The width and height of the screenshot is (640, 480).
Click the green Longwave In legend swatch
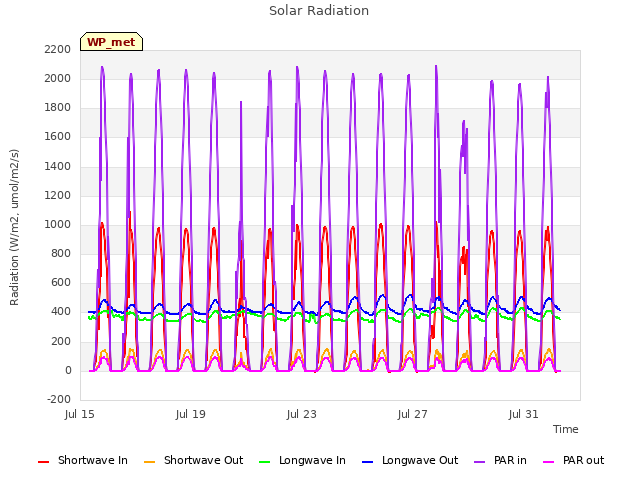(x=264, y=462)
